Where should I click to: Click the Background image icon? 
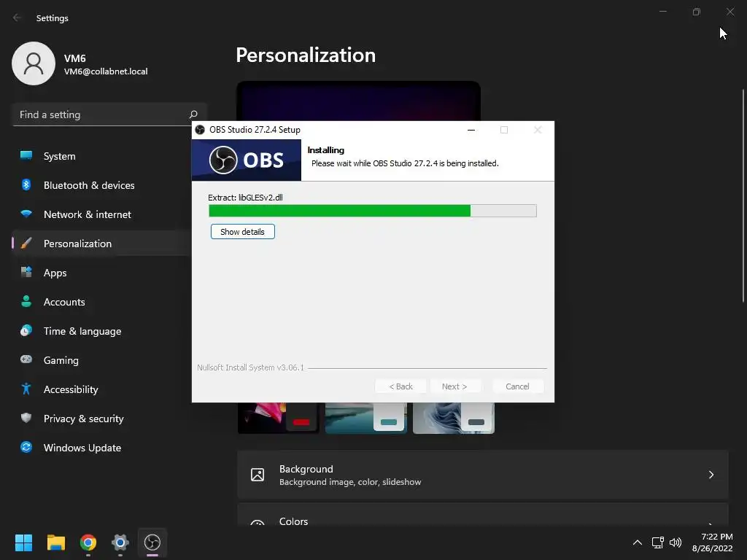click(258, 475)
